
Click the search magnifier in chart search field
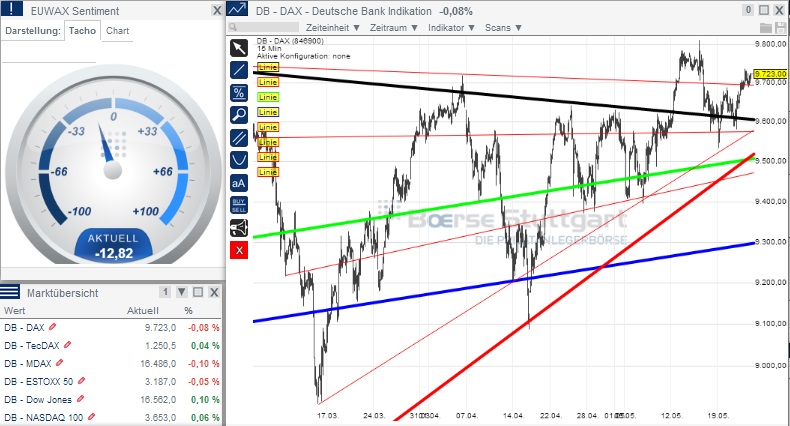pos(233,28)
